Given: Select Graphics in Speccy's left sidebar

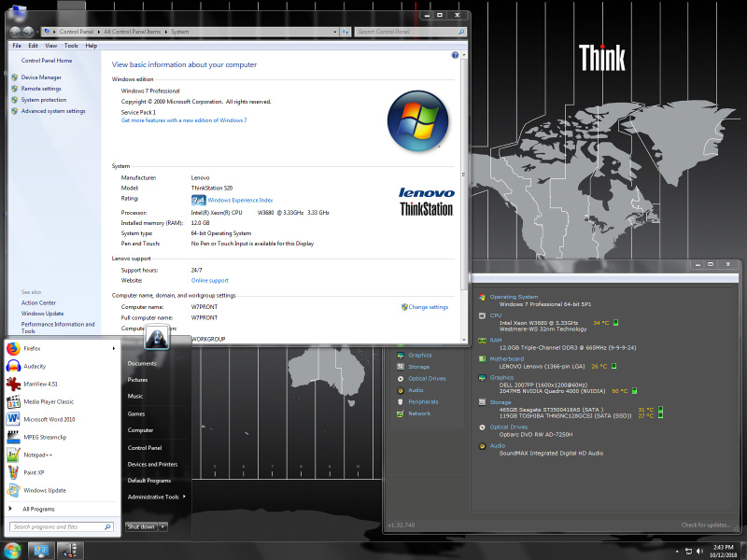Looking at the screenshot, I should coord(419,356).
